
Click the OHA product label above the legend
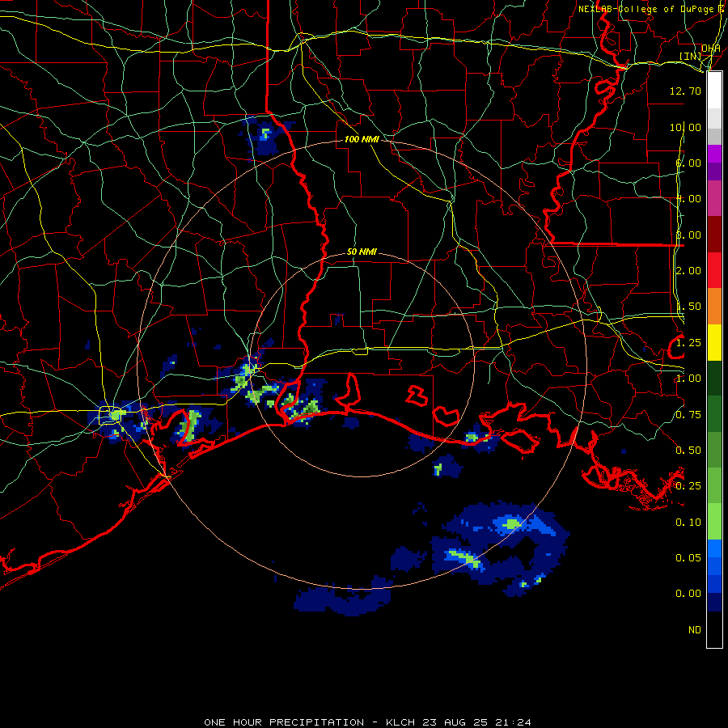pos(711,49)
